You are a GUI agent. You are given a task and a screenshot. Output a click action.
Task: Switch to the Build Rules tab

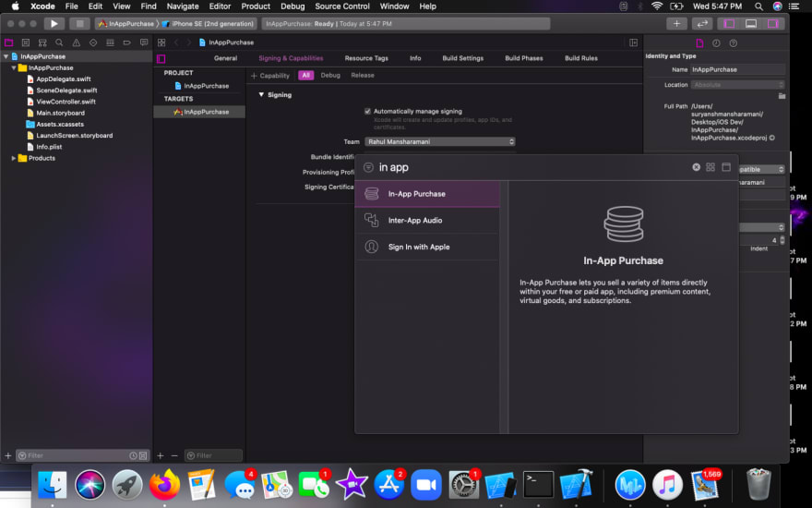[581, 58]
